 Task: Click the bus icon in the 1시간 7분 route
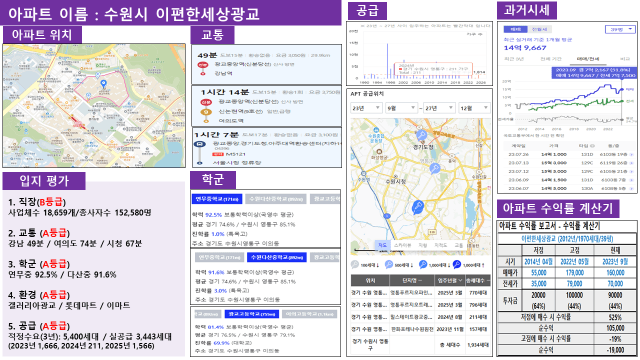coord(199,144)
